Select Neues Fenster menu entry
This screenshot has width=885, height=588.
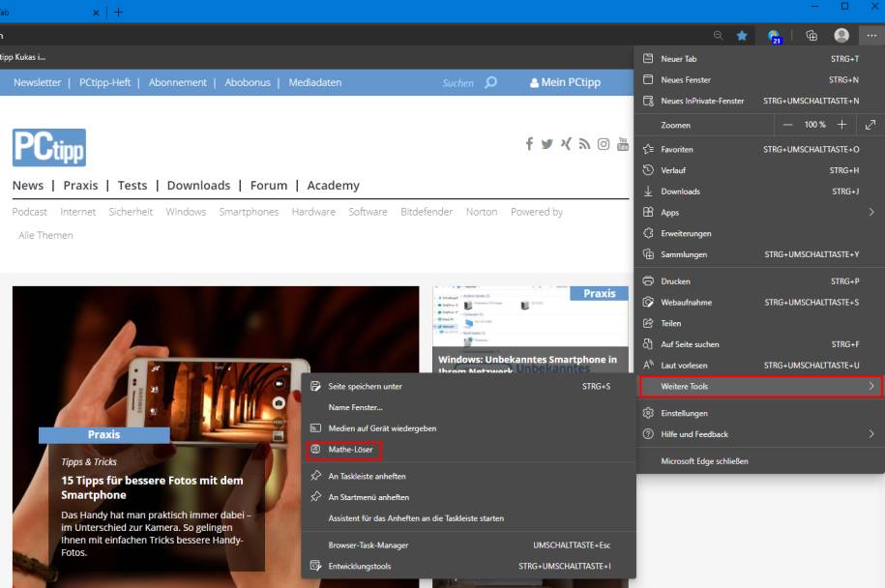click(x=759, y=80)
